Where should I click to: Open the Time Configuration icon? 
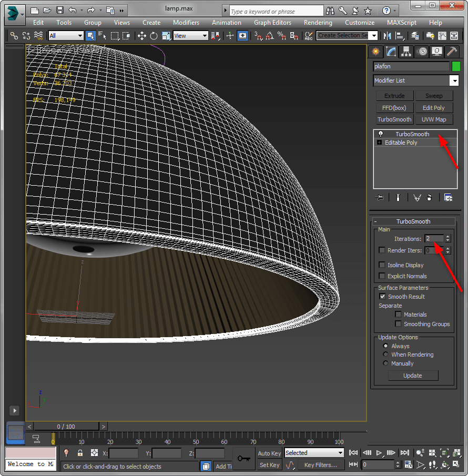tap(409, 464)
